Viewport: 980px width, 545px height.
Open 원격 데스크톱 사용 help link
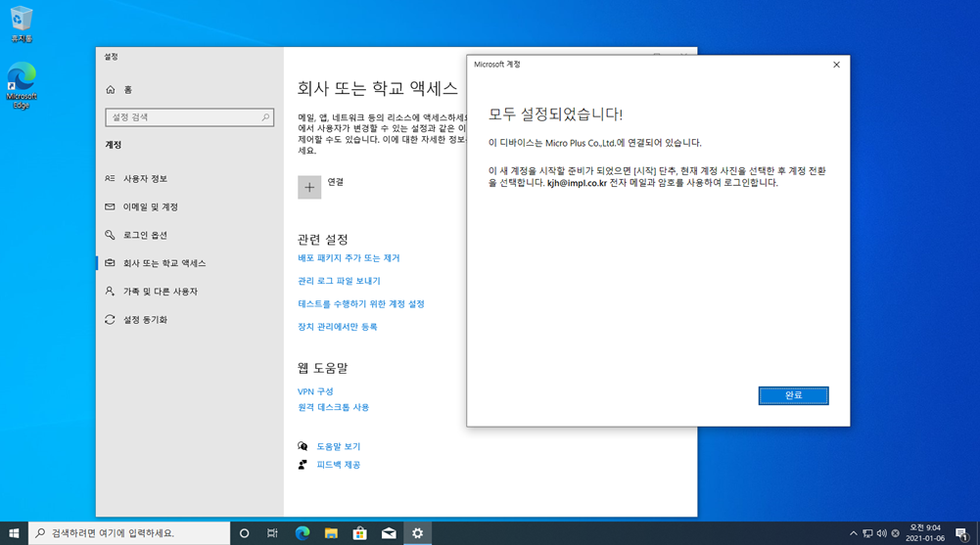(x=333, y=407)
